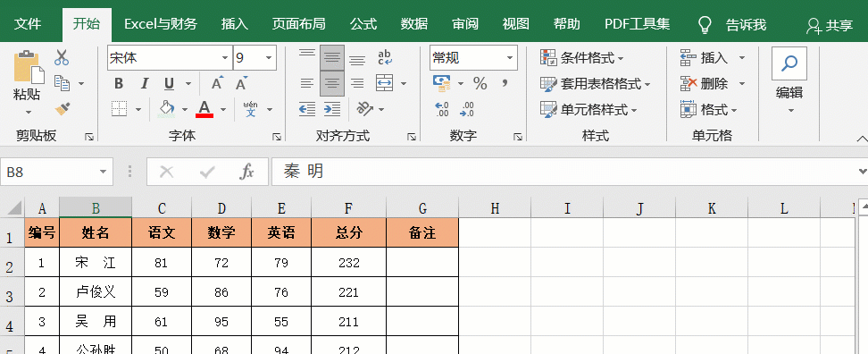Expand the Name Box dropdown arrow

(x=103, y=173)
